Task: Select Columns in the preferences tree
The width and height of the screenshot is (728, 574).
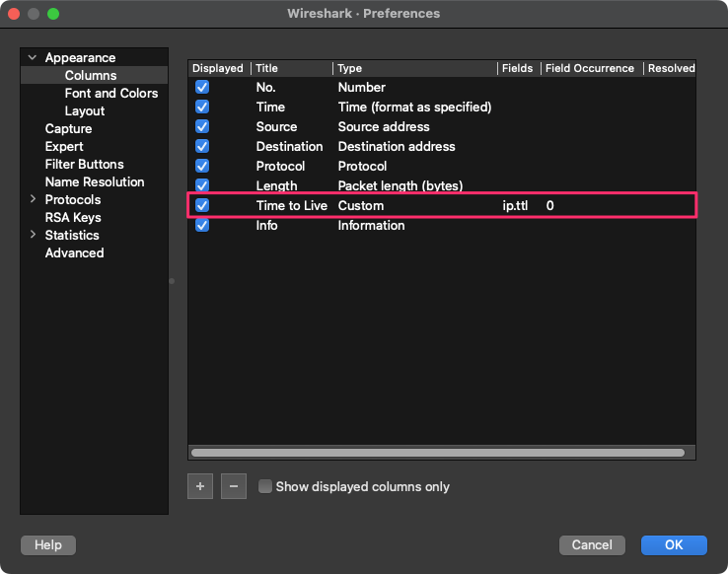Action: (x=91, y=75)
